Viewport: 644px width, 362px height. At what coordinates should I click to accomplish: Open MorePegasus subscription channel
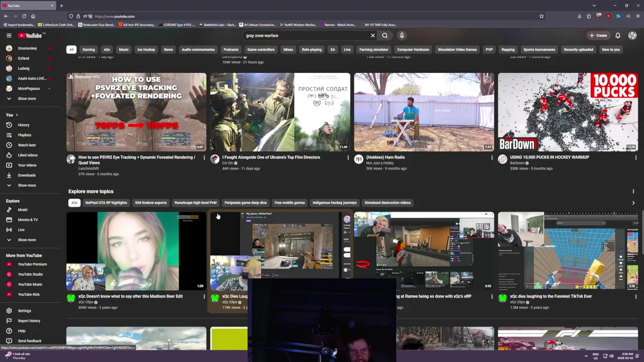click(28, 88)
